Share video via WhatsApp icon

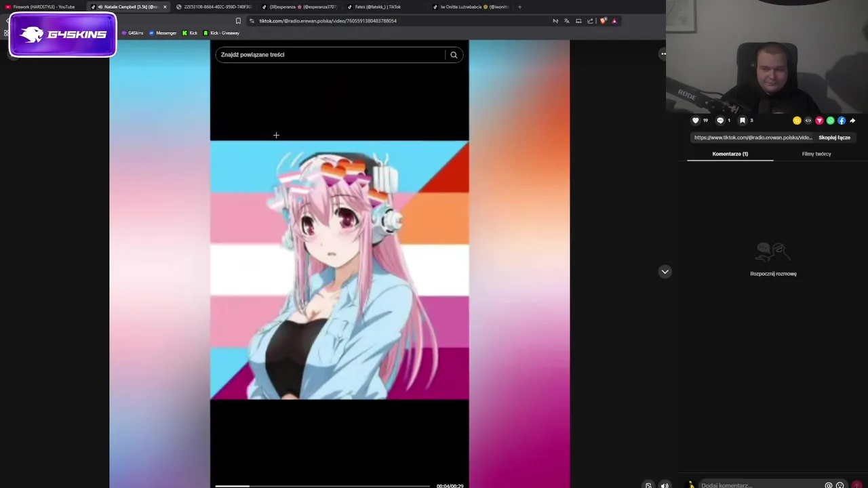(830, 121)
